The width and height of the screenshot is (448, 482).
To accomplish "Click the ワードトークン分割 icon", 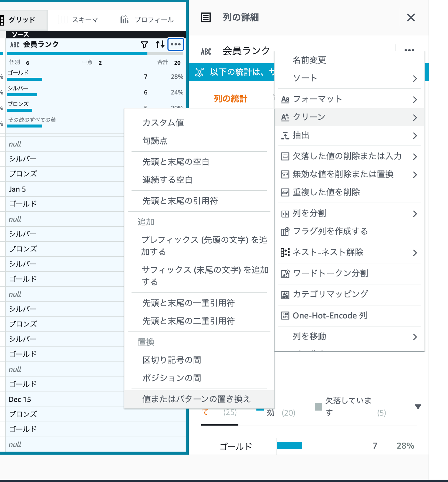I will point(285,274).
